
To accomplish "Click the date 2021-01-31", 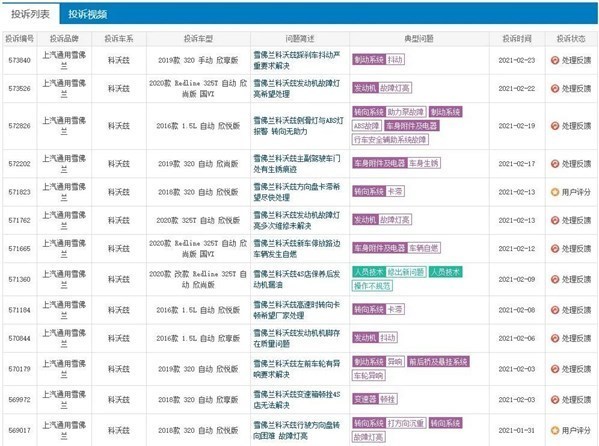I will [517, 430].
